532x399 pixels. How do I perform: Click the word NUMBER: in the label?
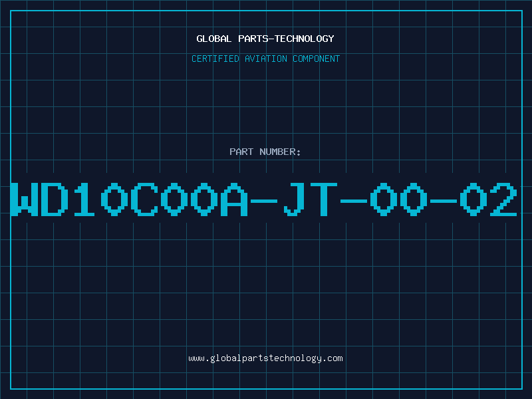tap(280, 152)
